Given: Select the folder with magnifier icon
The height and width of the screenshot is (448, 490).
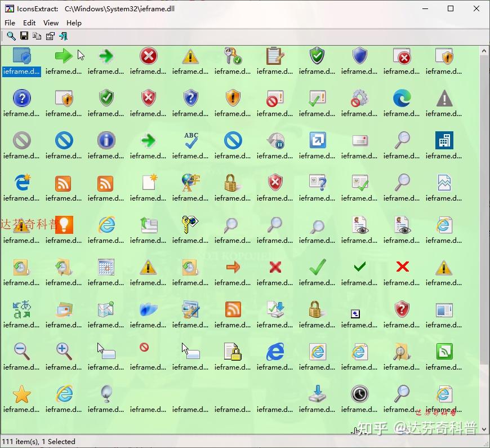Looking at the screenshot, I should tap(402, 352).
